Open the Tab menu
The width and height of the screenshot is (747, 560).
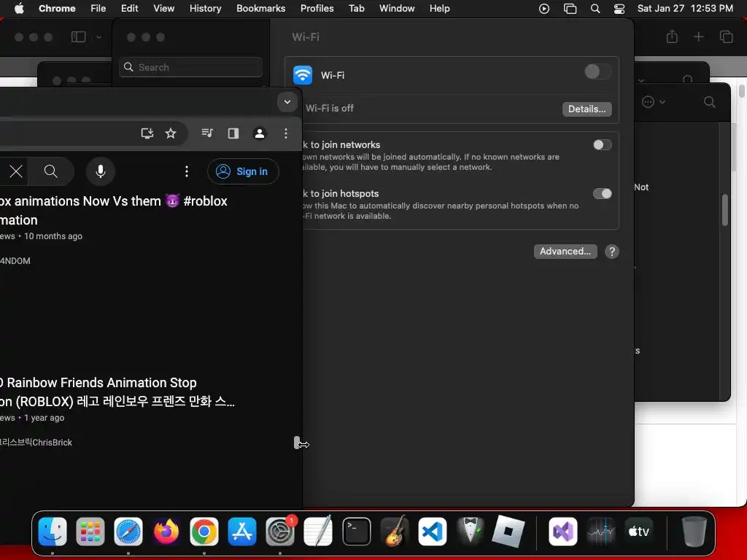356,8
